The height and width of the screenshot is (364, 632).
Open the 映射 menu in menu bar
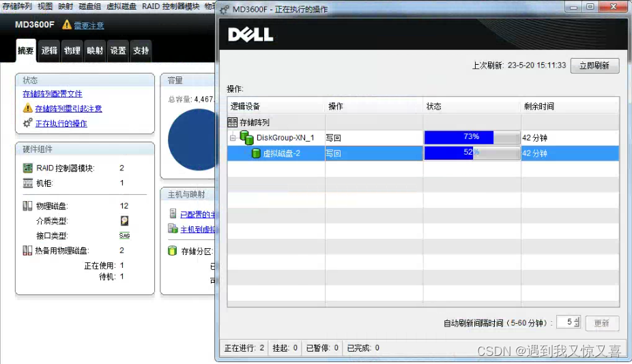(x=66, y=6)
